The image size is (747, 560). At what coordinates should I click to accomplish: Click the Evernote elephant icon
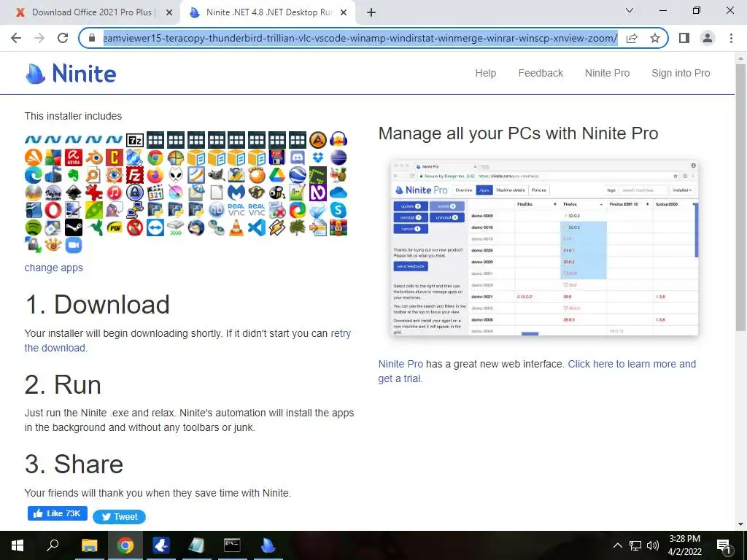(x=74, y=175)
